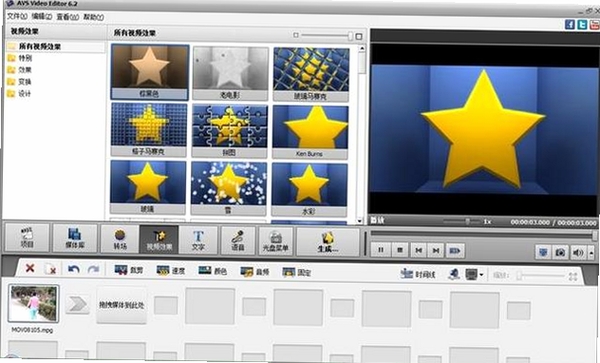This screenshot has width=600, height=363.
Task: Open the 编辑 edit menu
Action: (x=41, y=17)
